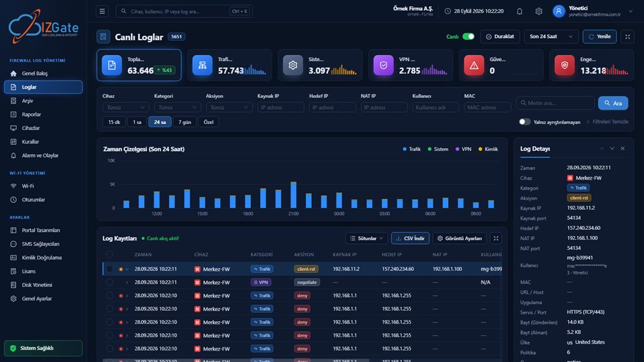
Task: Select the 15 dk time range tab
Action: 114,122
